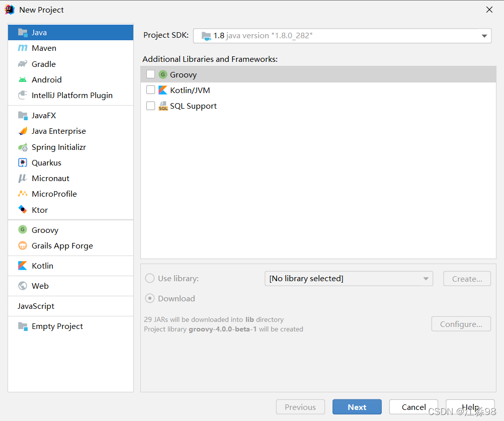This screenshot has height=421, width=504.
Task: Click the Empty Project folder icon
Action: point(23,326)
